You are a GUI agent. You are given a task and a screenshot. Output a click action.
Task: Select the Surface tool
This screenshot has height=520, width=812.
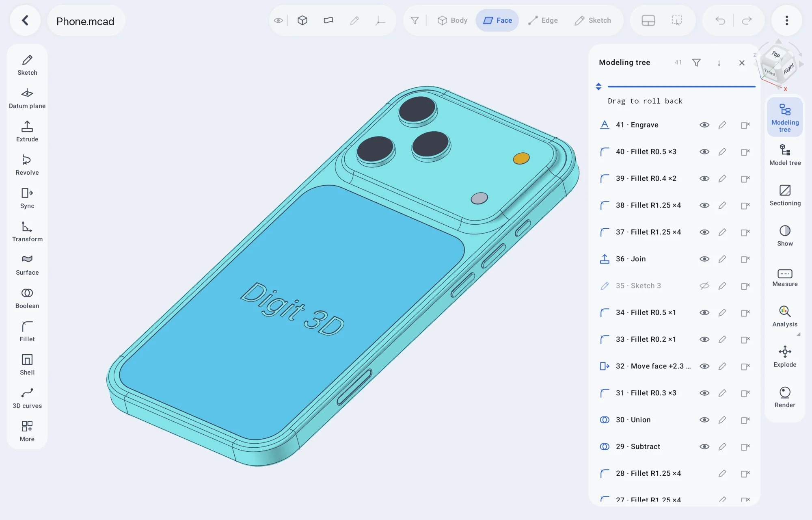click(x=27, y=265)
